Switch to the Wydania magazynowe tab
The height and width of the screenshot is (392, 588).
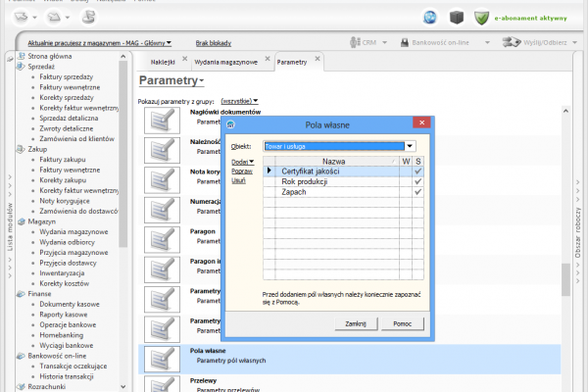coord(225,62)
